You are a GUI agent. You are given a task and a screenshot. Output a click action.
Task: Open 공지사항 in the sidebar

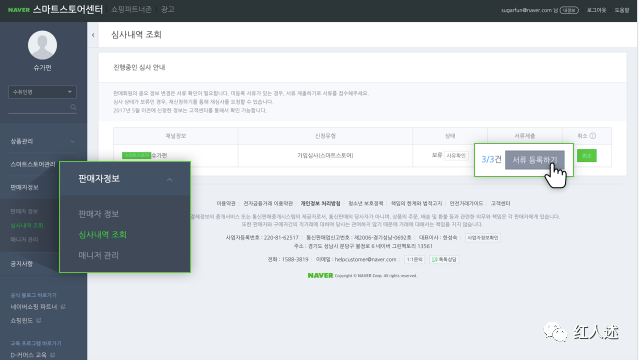(22, 263)
